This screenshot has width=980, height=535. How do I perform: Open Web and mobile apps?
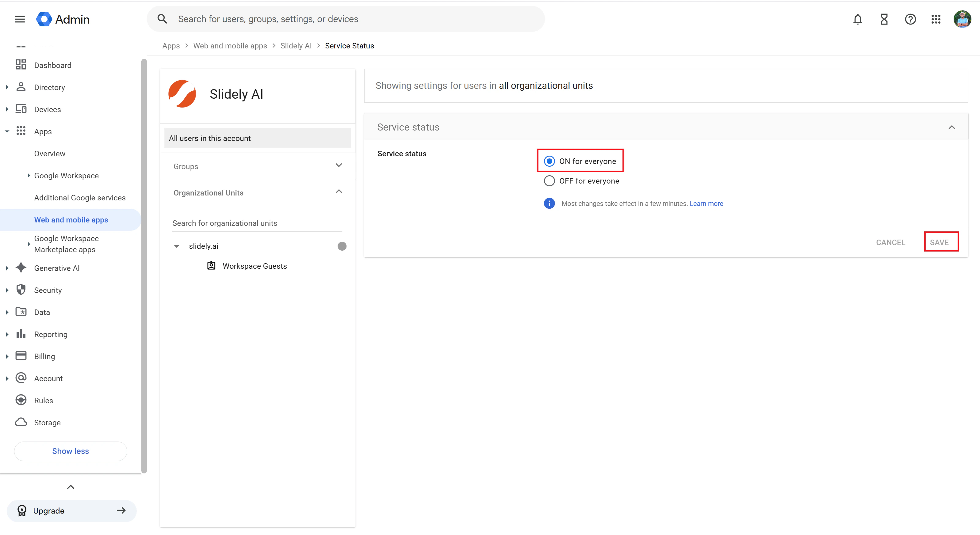71,219
